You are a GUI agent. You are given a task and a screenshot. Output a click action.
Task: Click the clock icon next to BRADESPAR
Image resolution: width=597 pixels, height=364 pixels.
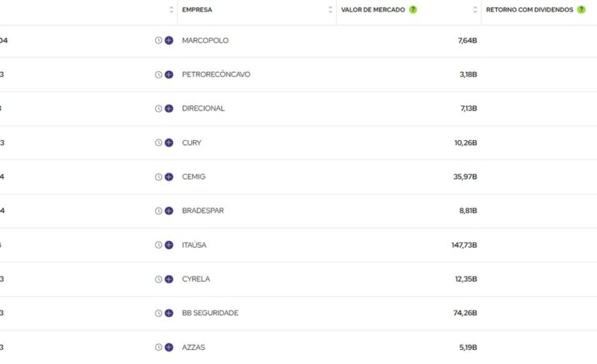(x=158, y=211)
